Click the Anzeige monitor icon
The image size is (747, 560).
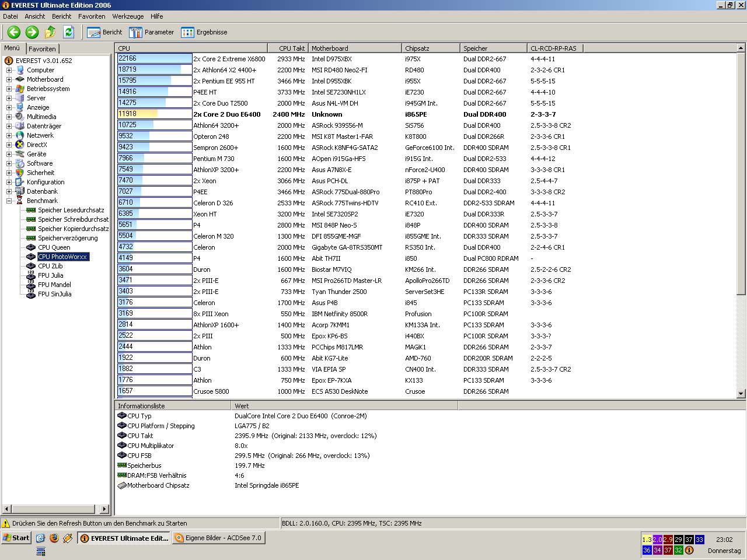click(x=20, y=107)
